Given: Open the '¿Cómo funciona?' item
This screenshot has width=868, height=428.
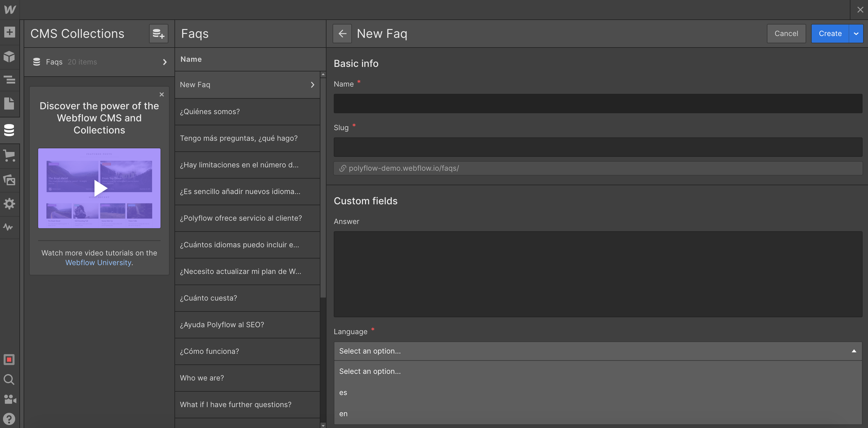Looking at the screenshot, I should (x=247, y=351).
